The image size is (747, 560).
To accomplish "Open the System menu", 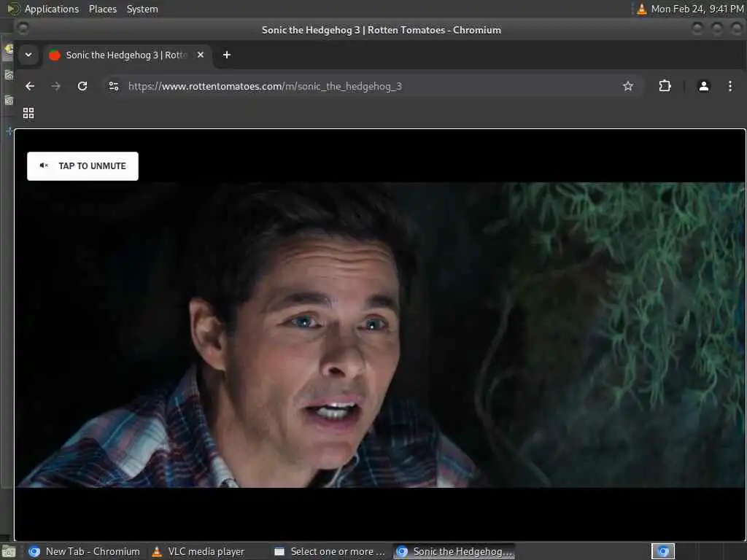I will click(142, 9).
